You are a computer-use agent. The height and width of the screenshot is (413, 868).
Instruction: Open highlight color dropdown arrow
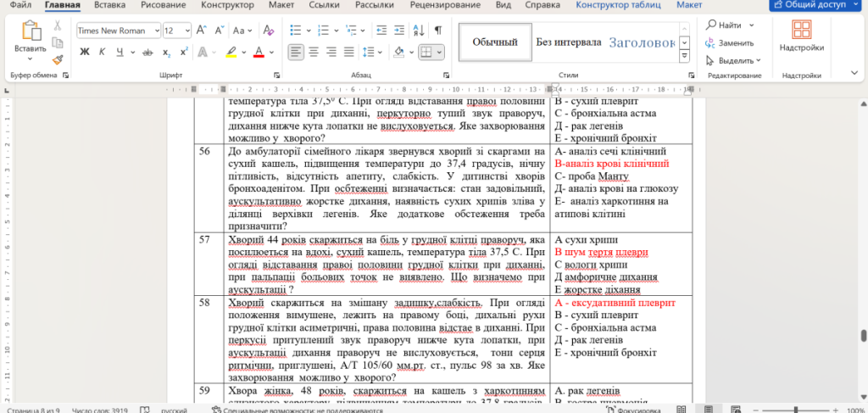(x=244, y=52)
